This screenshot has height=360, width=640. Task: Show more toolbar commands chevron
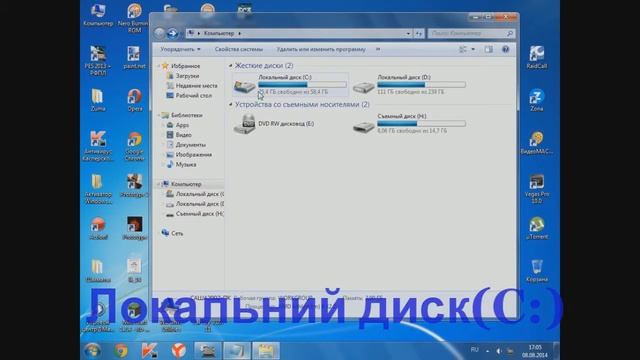378,49
